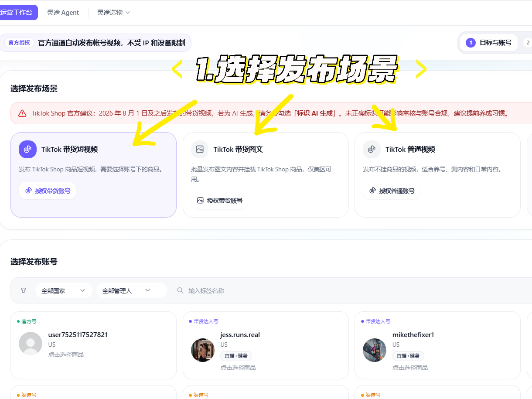Viewport: 532px width, 399px height.
Task: Expand the 灵途造物 dropdown menu
Action: click(x=113, y=13)
